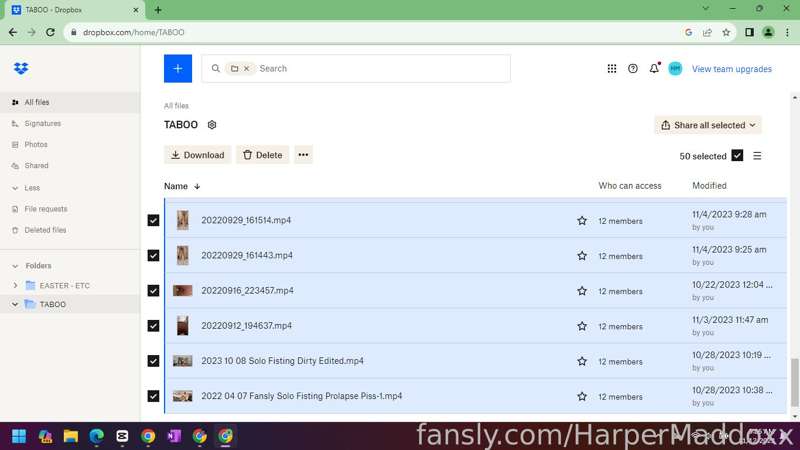Open the more actions ellipsis button
This screenshot has height=450, width=800.
(x=303, y=155)
